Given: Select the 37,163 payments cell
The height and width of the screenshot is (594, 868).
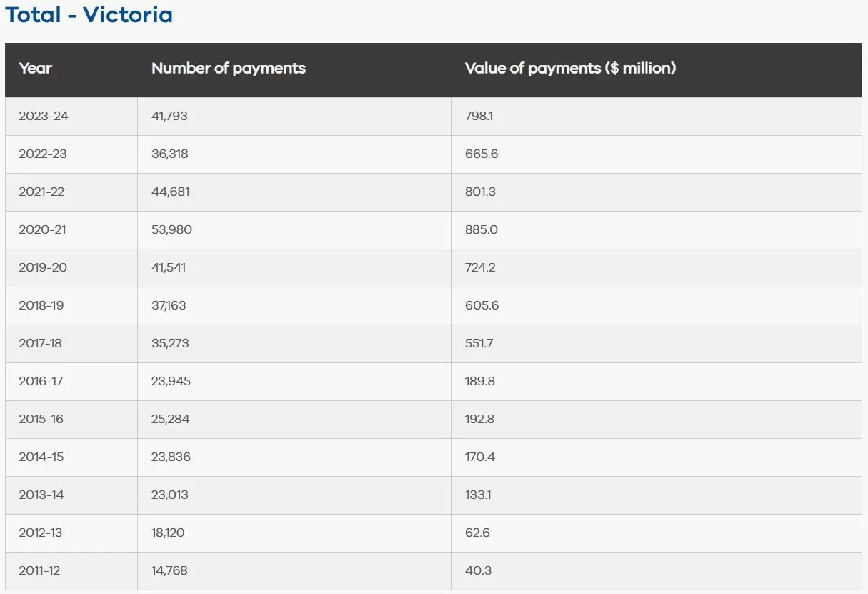Looking at the screenshot, I should click(x=169, y=305).
